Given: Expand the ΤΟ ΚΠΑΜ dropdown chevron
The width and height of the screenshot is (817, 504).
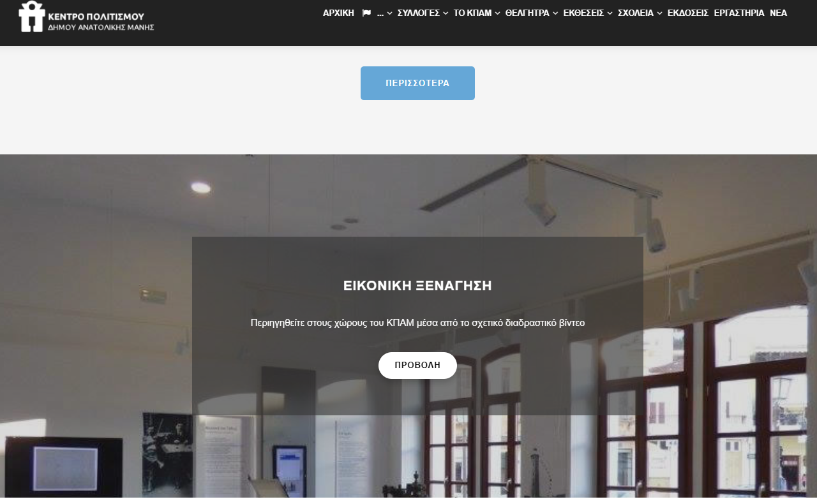Looking at the screenshot, I should [x=497, y=13].
